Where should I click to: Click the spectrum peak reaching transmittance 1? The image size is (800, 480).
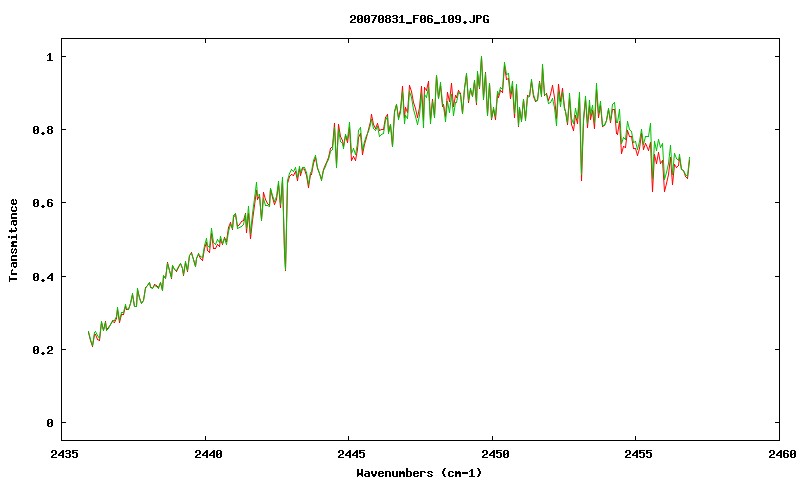point(481,57)
